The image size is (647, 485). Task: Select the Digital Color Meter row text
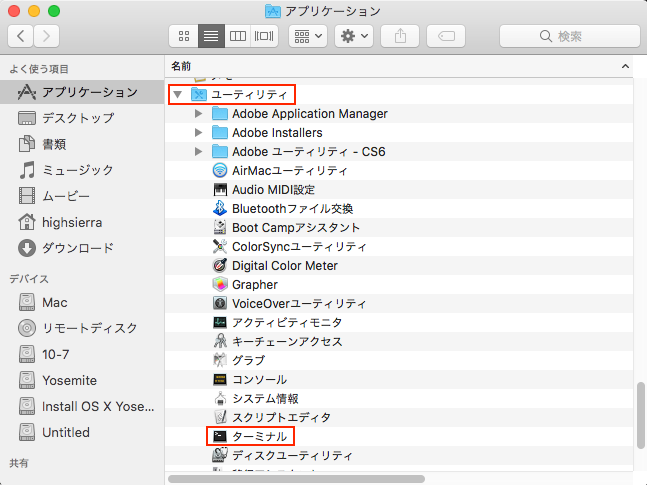pos(285,265)
